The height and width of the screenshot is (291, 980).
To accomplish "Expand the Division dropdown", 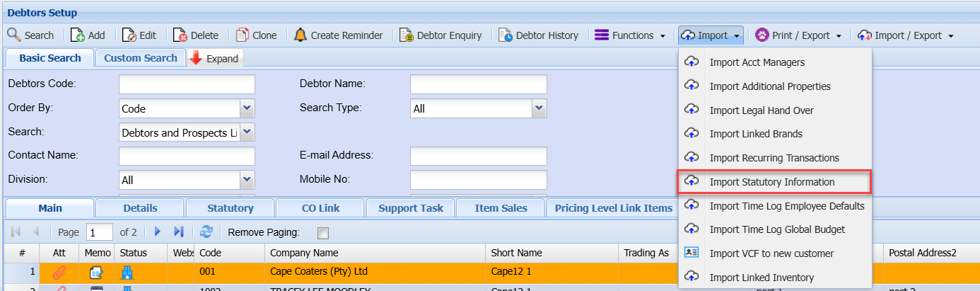I will pyautogui.click(x=247, y=180).
